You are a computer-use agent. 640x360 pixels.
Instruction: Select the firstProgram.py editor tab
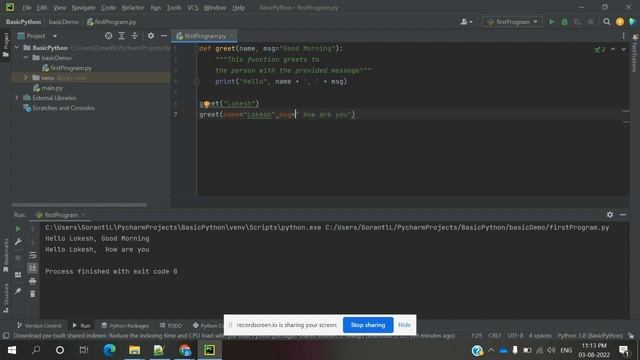click(x=203, y=36)
